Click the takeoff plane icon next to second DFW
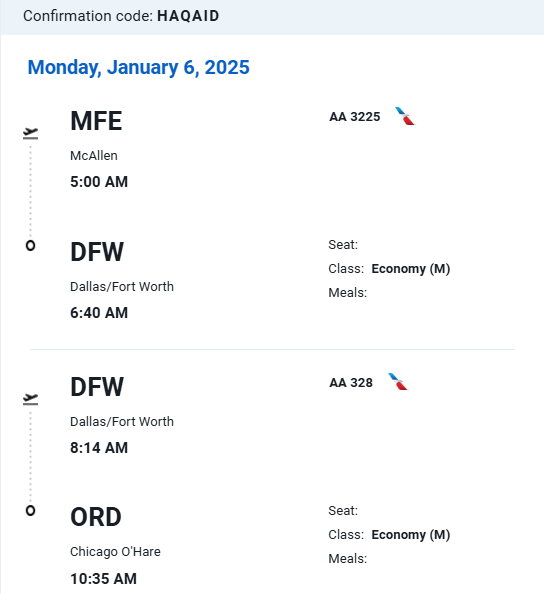544x594 pixels. pos(31,399)
